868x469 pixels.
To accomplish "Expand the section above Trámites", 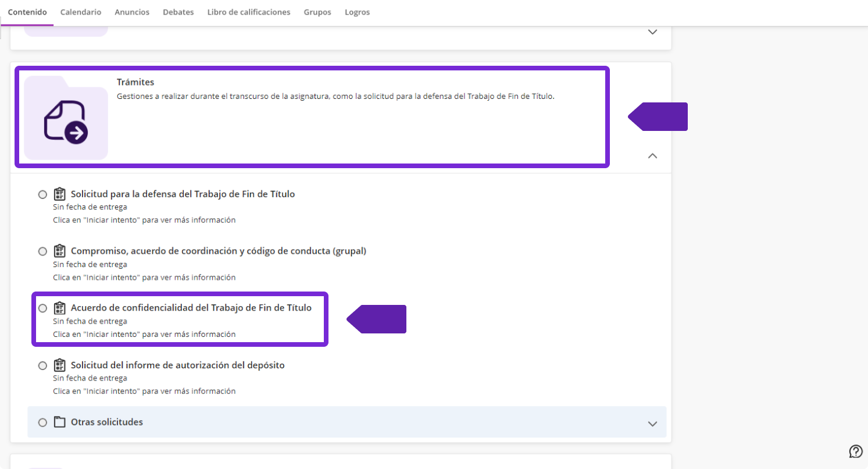I will click(652, 32).
